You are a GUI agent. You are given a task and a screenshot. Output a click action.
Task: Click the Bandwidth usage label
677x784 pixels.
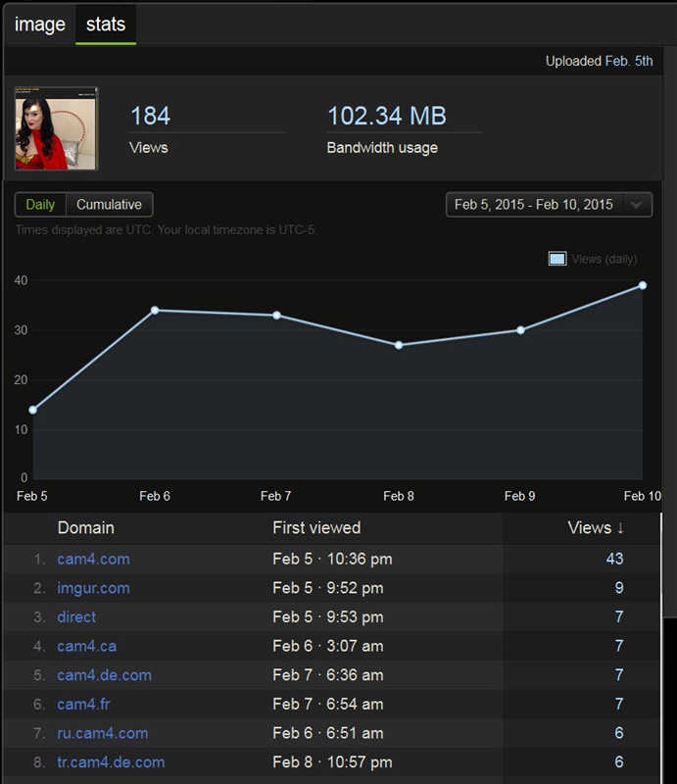(x=382, y=148)
